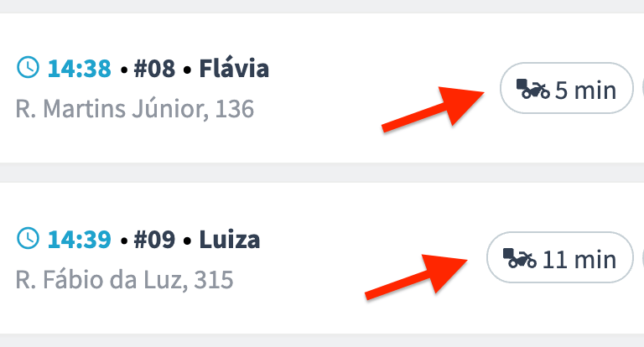This screenshot has width=644, height=347.
Task: Open order number #09
Action: click(154, 239)
